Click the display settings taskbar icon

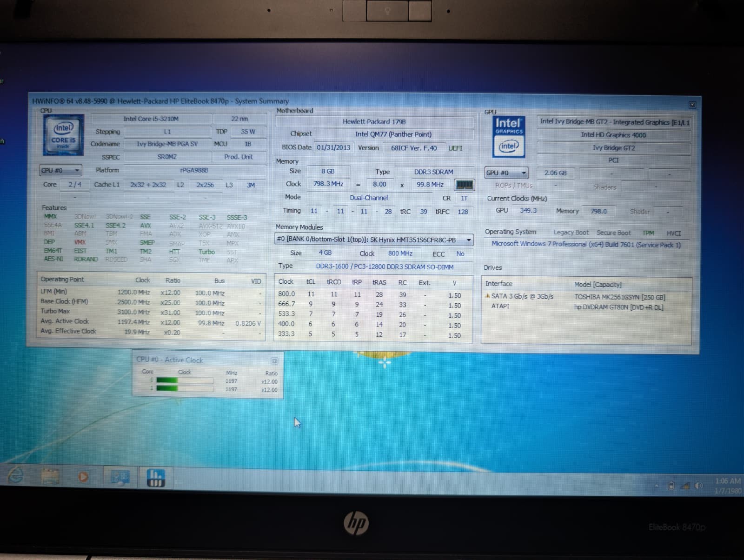pyautogui.click(x=120, y=477)
